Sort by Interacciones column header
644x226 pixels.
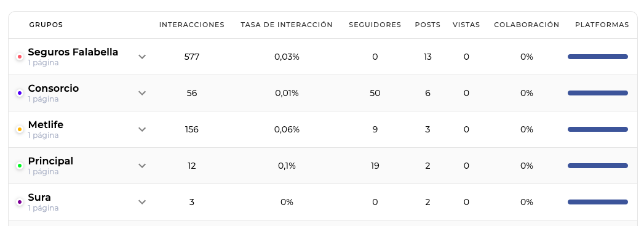192,25
